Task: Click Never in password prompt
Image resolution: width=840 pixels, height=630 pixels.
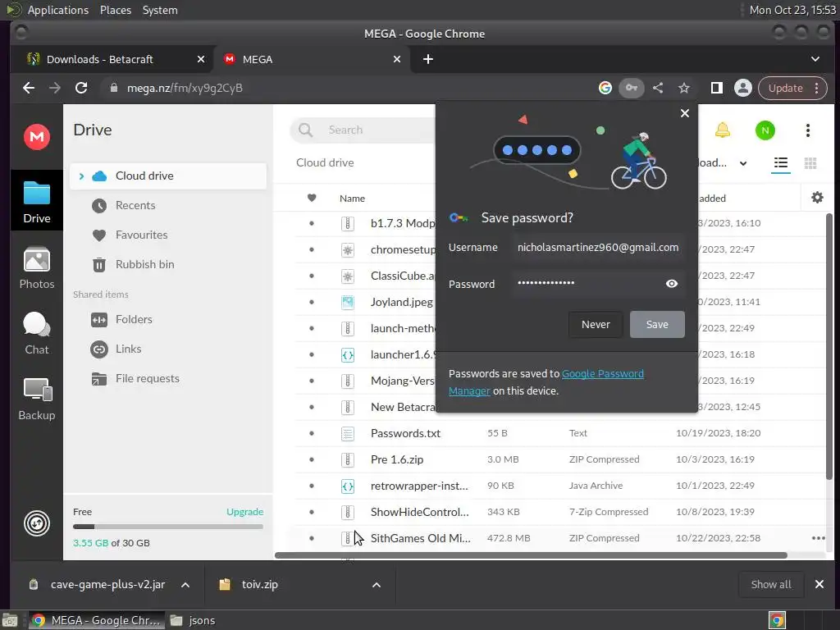Action: (596, 324)
